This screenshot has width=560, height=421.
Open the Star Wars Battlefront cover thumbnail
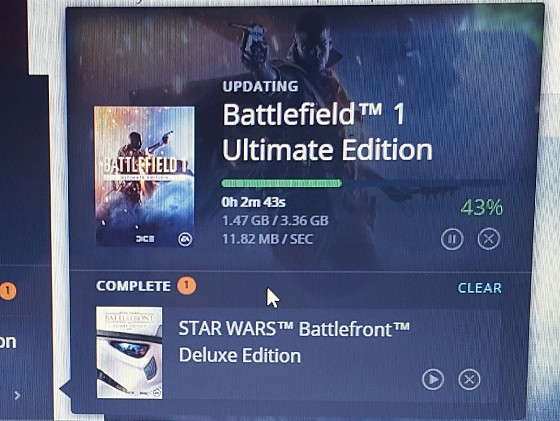click(x=129, y=353)
